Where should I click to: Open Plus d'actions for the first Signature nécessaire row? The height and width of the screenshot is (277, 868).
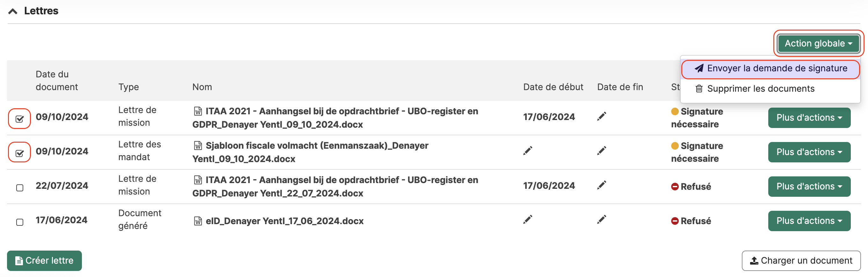click(809, 117)
